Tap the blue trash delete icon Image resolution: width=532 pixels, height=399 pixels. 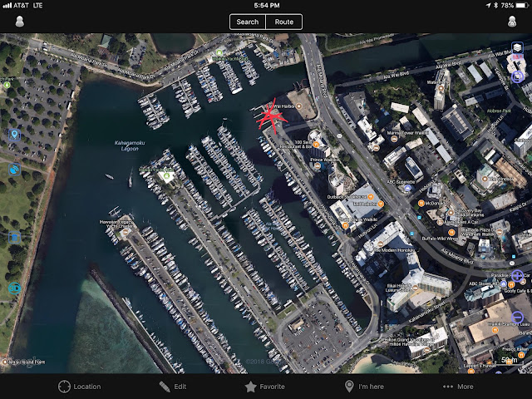tap(14, 238)
